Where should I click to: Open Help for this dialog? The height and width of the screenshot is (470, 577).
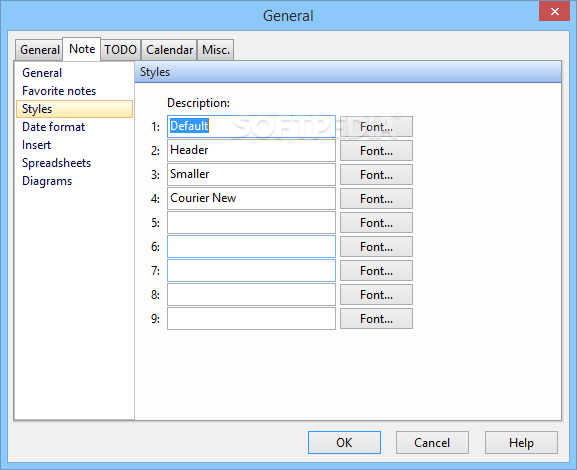(x=521, y=442)
